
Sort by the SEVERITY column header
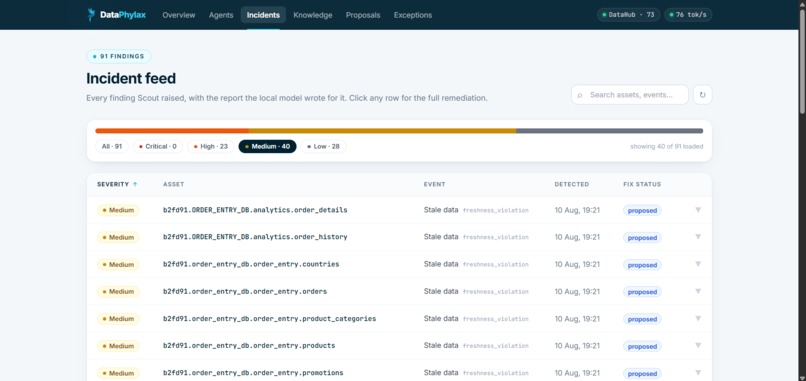pos(113,184)
